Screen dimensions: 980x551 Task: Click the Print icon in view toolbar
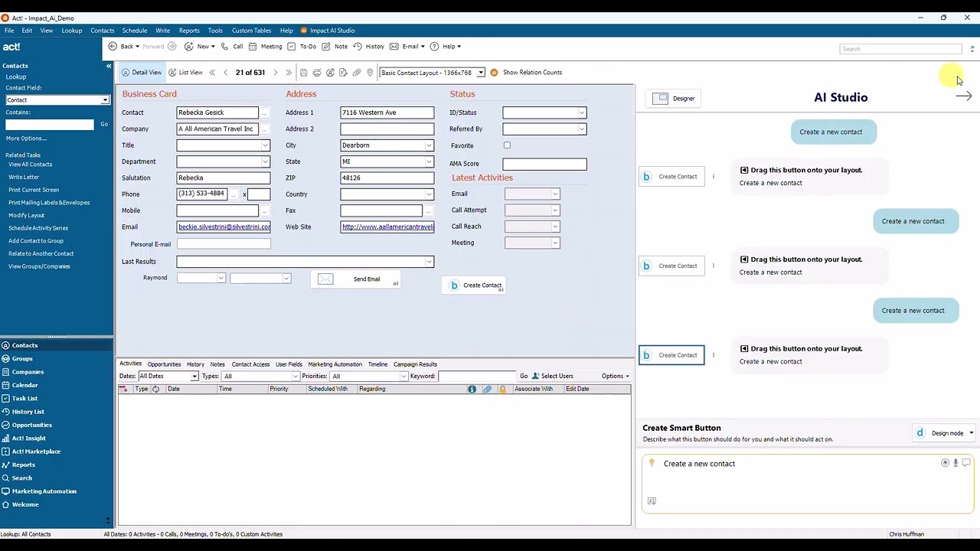point(317,73)
